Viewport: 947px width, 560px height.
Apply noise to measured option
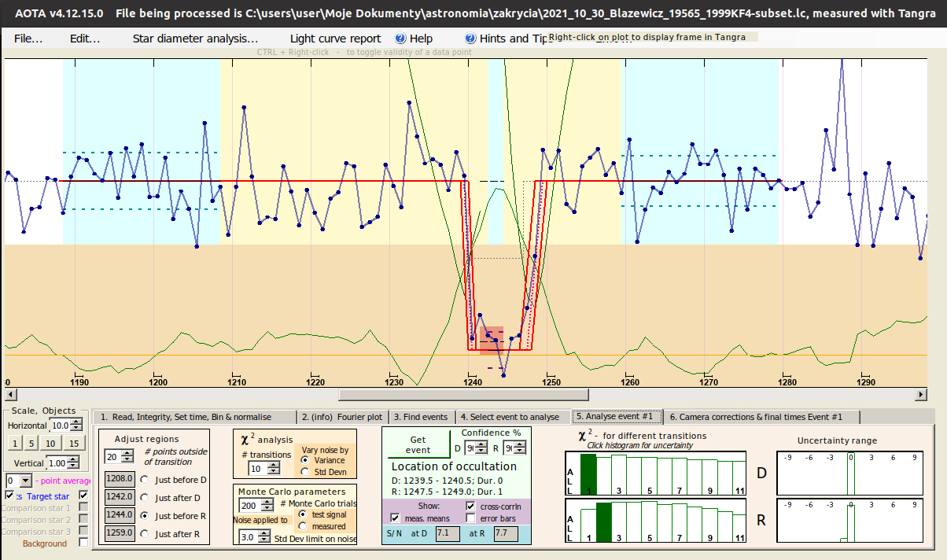[x=304, y=526]
